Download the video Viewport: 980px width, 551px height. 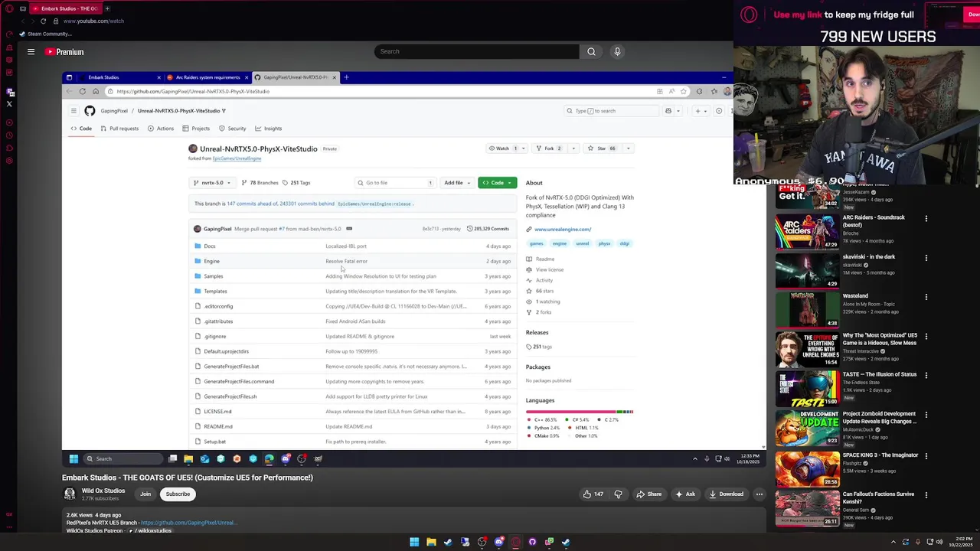click(x=726, y=494)
